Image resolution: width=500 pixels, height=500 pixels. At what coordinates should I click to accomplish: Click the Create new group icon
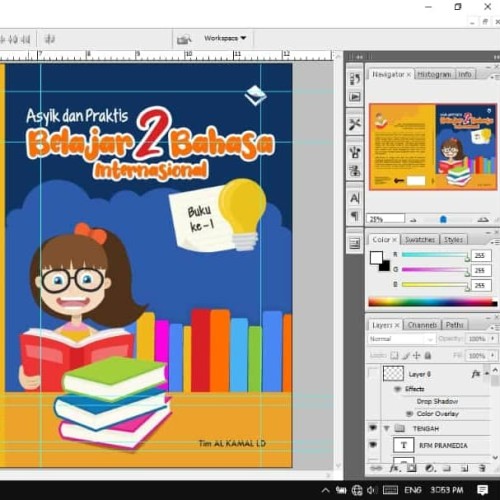click(447, 468)
